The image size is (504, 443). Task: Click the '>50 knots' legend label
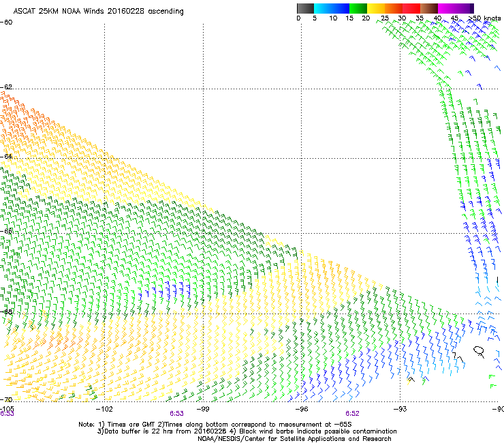coord(484,18)
